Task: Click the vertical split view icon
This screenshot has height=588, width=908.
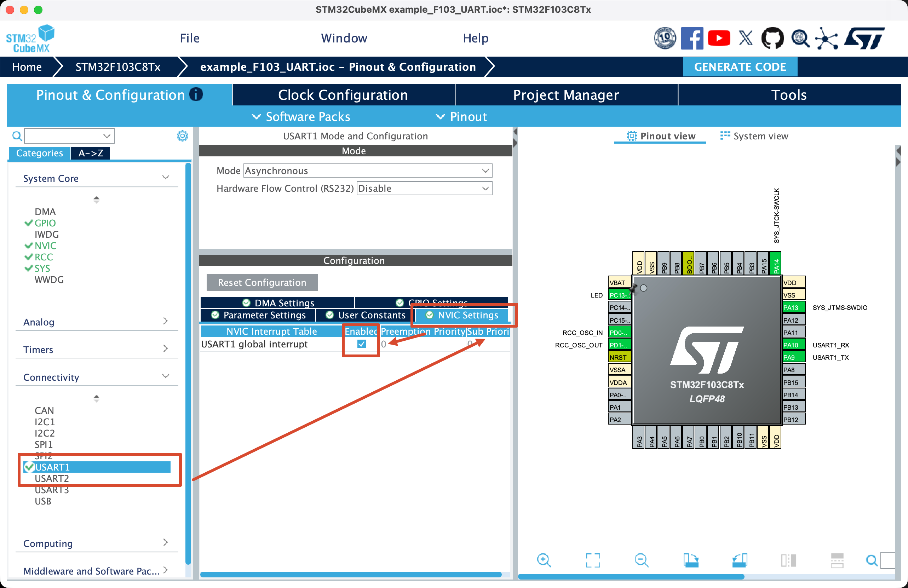Action: click(788, 560)
